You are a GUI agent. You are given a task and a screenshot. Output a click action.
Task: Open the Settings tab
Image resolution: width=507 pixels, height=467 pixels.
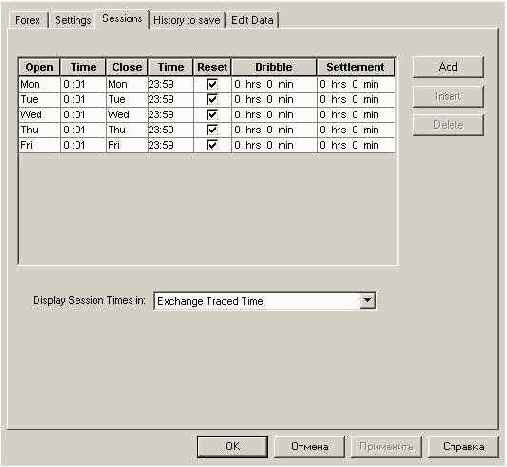click(x=73, y=20)
